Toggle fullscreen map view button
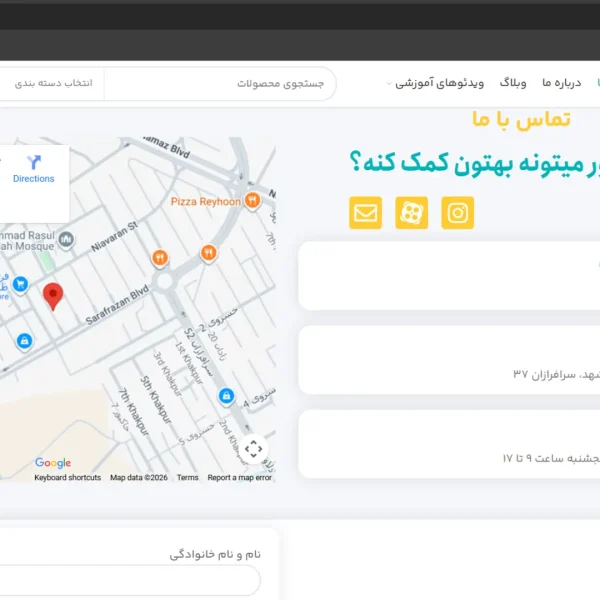 pyautogui.click(x=253, y=449)
